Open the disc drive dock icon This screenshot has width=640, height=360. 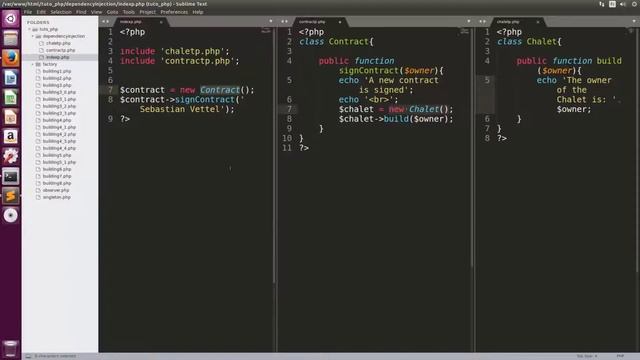coord(11,215)
